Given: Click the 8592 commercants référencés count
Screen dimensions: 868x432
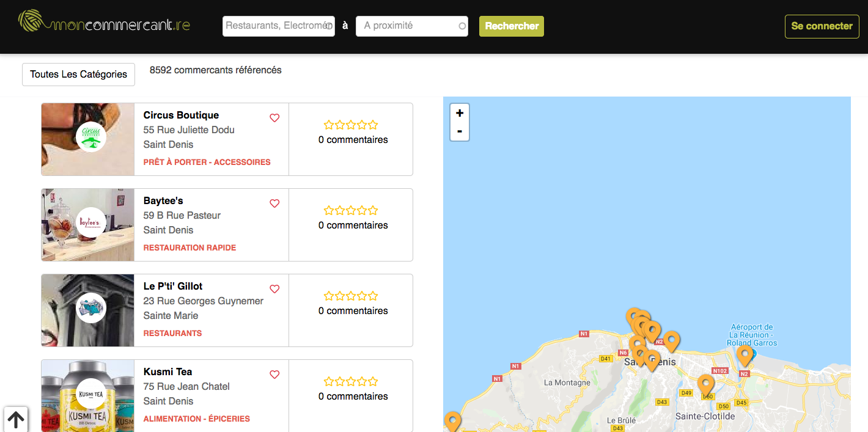Looking at the screenshot, I should [216, 70].
